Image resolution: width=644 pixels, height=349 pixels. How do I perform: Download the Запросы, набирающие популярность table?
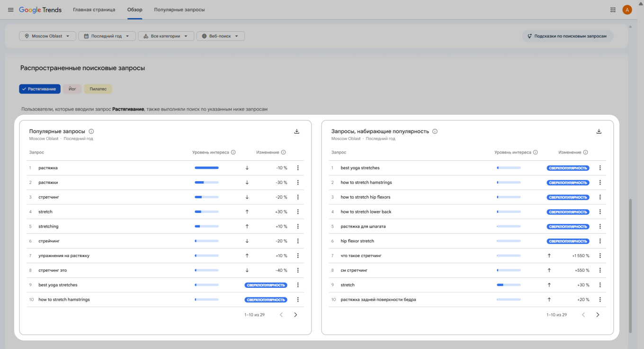599,131
